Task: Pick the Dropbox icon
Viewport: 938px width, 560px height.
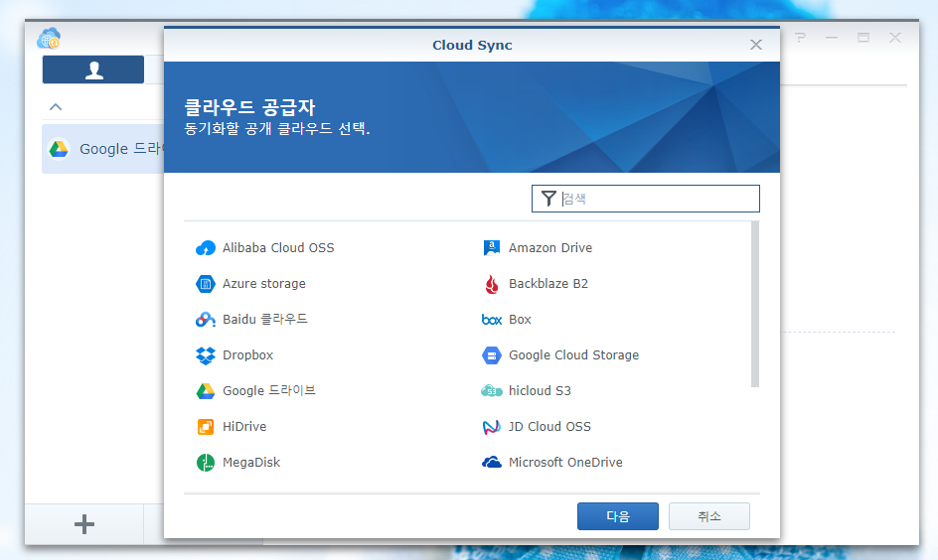Action: tap(206, 355)
